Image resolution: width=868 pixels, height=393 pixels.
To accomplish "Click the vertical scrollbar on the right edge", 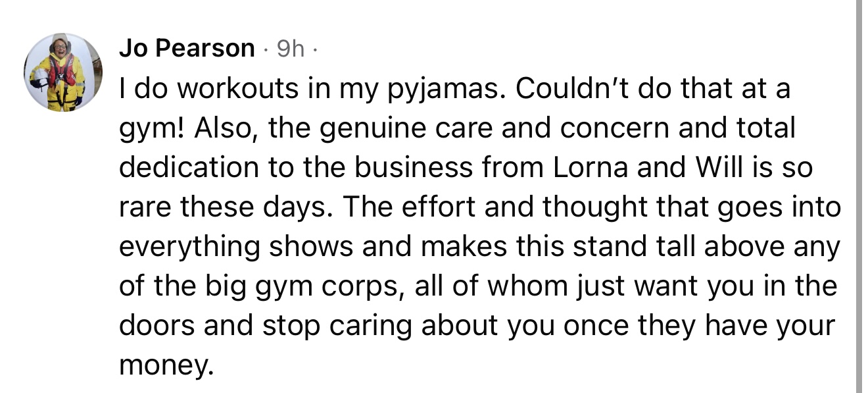I will tap(859, 196).
